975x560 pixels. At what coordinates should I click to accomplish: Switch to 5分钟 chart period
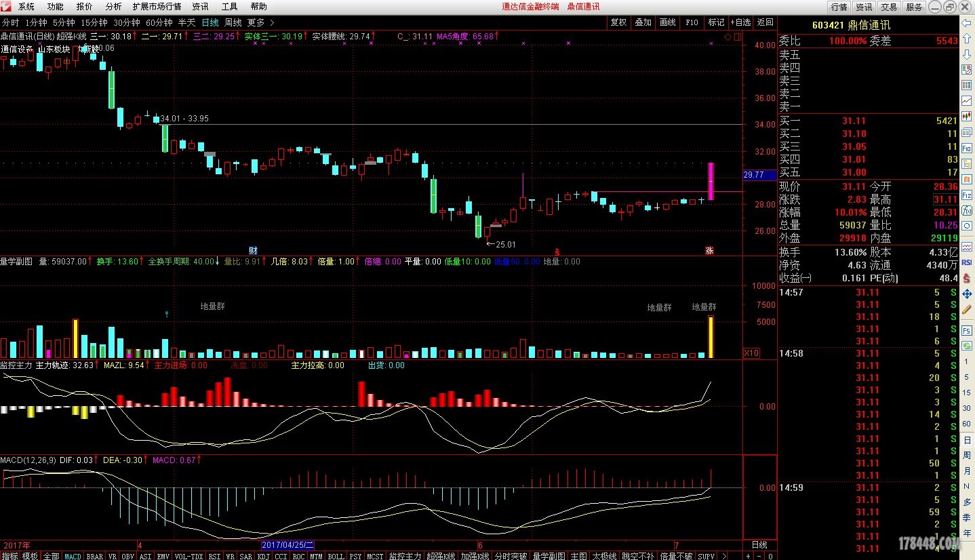pos(64,22)
